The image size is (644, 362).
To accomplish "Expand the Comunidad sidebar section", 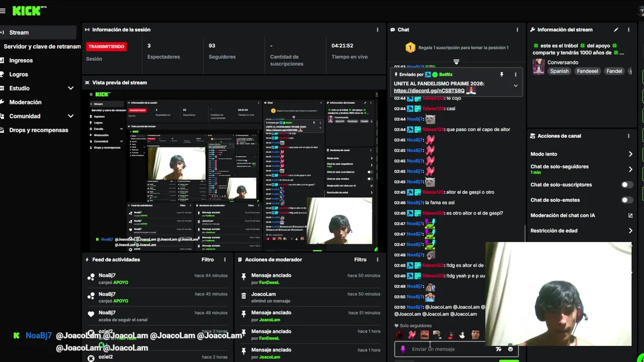I will coord(70,116).
